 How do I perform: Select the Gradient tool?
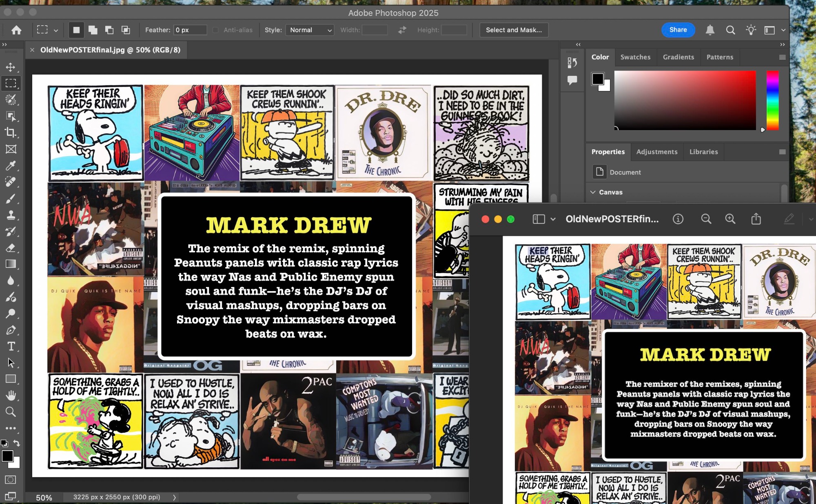coord(11,264)
